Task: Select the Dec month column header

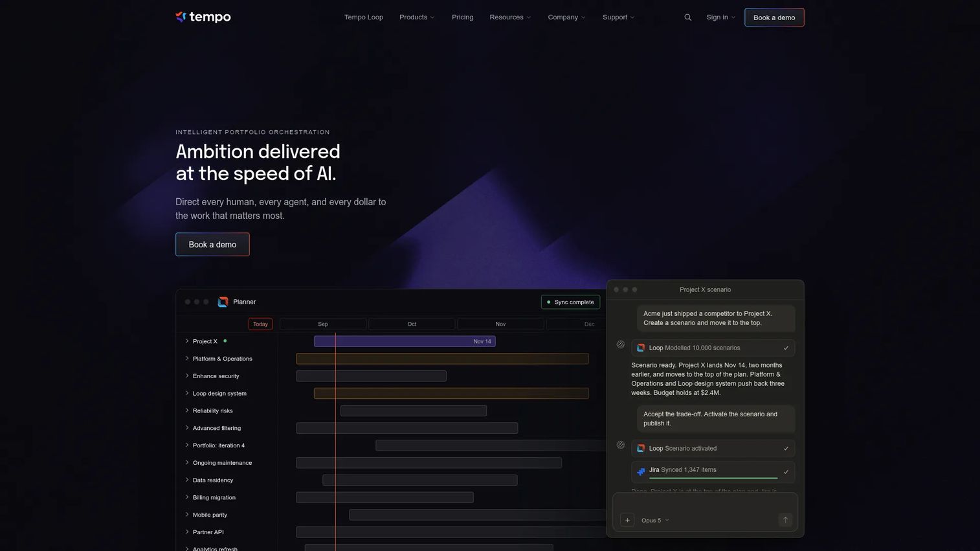Action: tap(576, 324)
